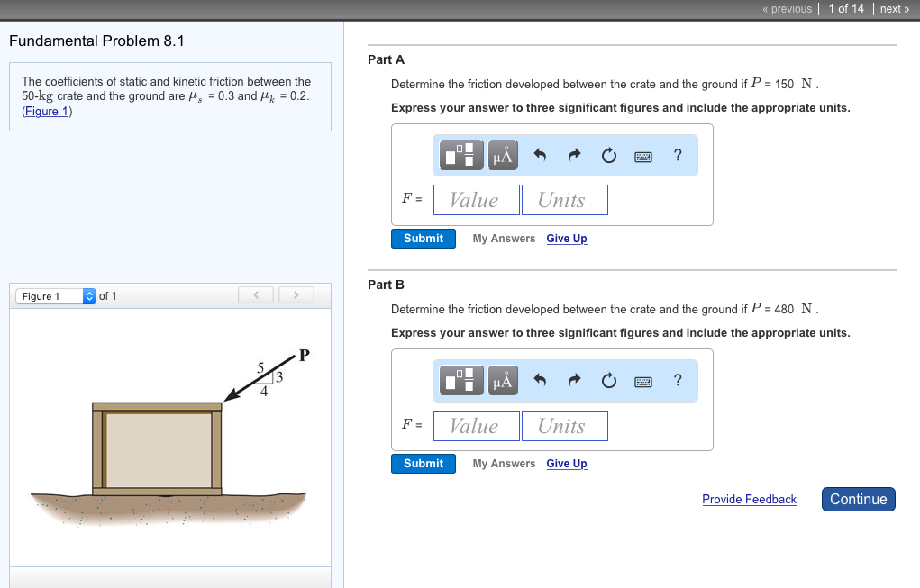920x588 pixels.
Task: Open the math templates palette in Part A
Action: point(460,155)
